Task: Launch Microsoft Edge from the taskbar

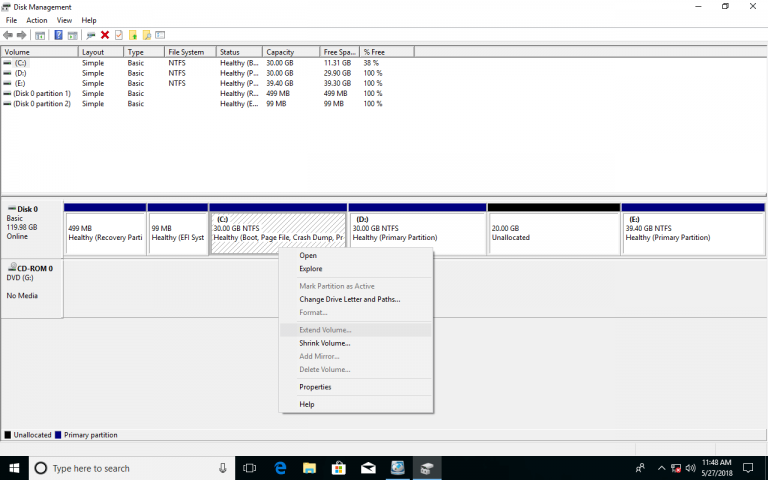Action: [x=280, y=468]
